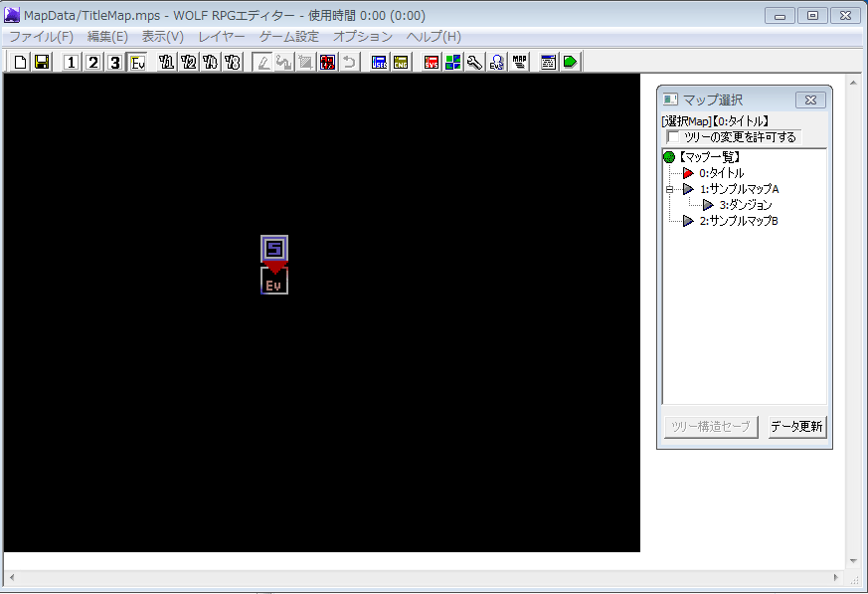Open the common event editor icon
This screenshot has width=868, height=594.
coord(496,62)
